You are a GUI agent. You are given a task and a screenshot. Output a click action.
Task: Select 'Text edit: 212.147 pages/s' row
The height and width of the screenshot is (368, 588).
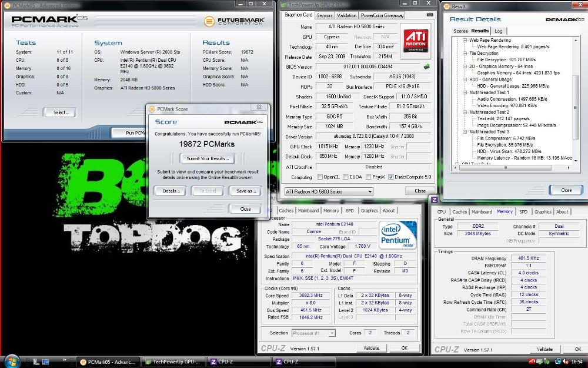[503, 119]
